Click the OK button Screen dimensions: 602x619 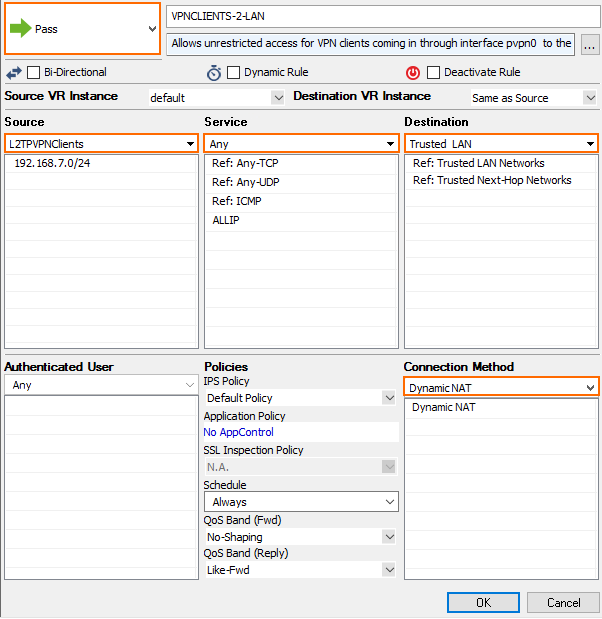(483, 602)
